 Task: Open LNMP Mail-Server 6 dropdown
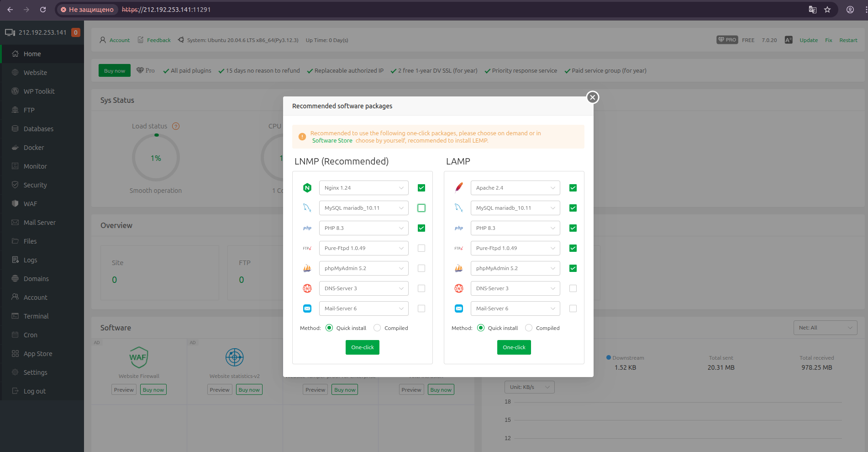pos(364,308)
